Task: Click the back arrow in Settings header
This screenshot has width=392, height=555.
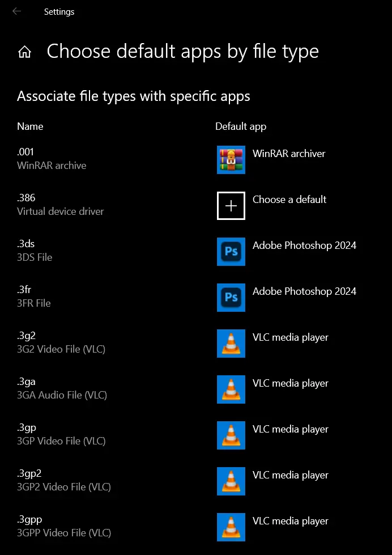Action: coord(16,11)
